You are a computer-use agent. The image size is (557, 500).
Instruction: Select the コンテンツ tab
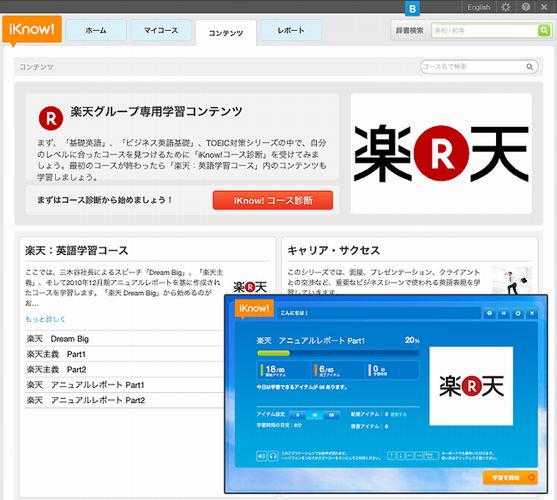click(x=226, y=33)
